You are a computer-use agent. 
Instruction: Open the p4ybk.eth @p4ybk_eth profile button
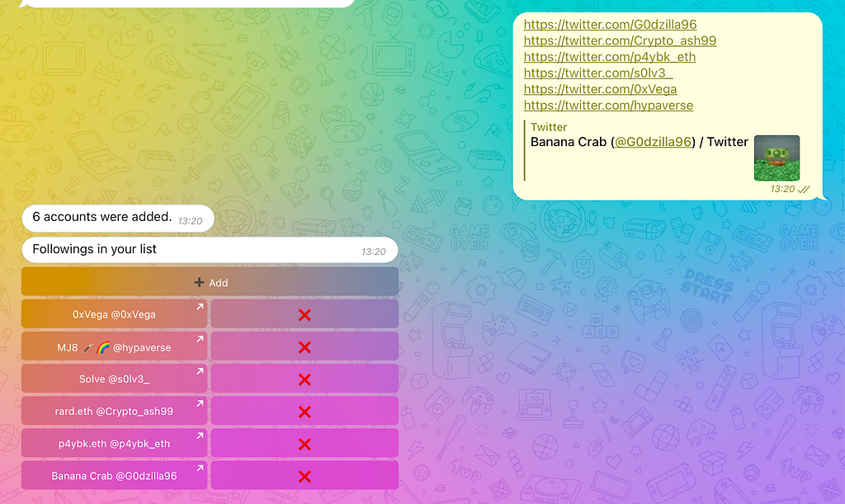coord(114,444)
